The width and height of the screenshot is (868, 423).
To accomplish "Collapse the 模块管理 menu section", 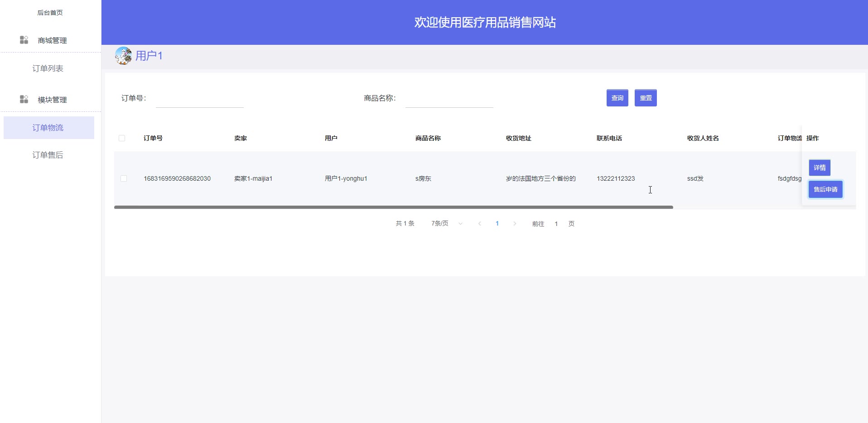I will click(x=50, y=100).
